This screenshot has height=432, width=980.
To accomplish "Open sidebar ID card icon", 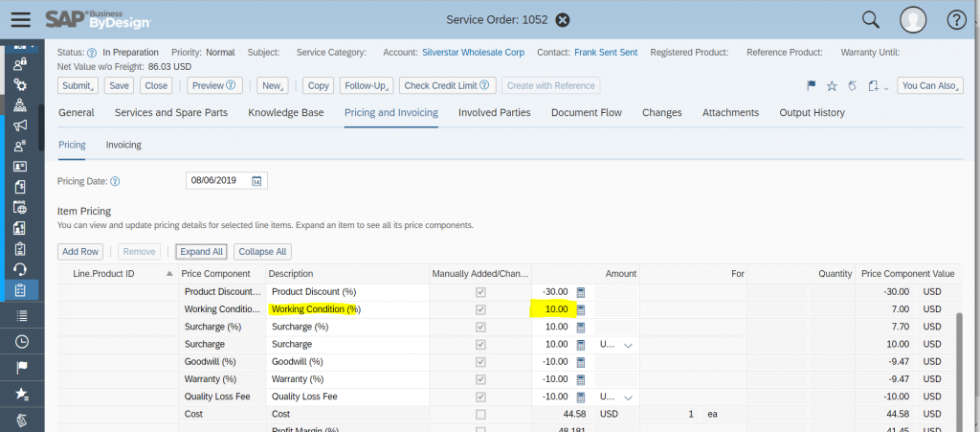I will tap(20, 167).
